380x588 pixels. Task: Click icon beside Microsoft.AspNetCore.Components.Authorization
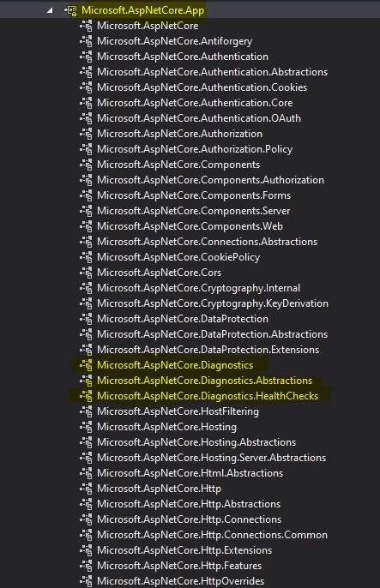point(86,180)
